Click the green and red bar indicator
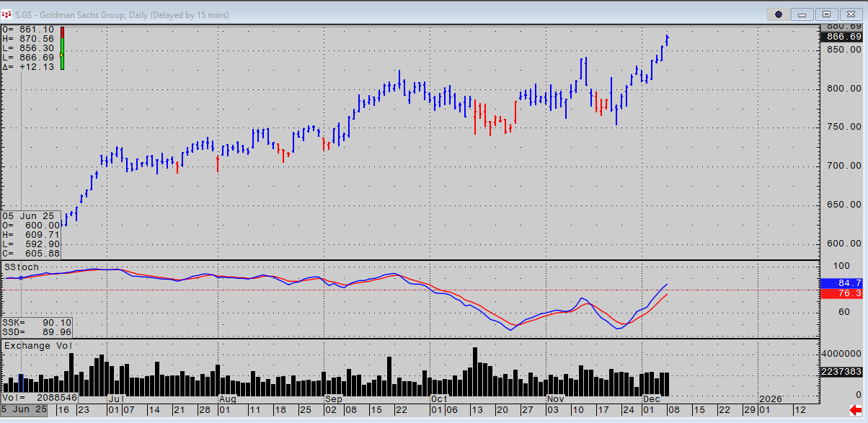The height and width of the screenshot is (423, 868). coord(62,48)
